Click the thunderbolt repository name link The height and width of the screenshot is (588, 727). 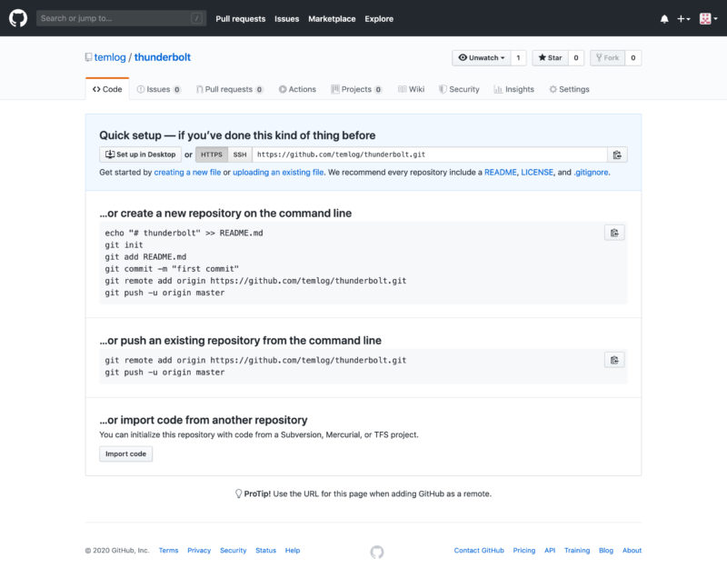click(163, 57)
